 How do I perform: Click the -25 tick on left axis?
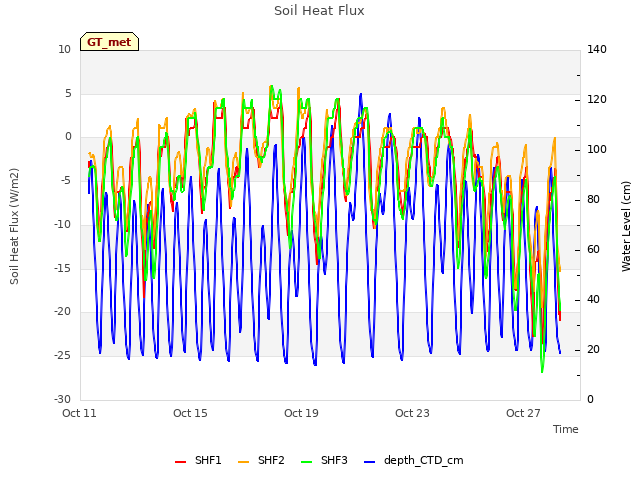[62, 356]
